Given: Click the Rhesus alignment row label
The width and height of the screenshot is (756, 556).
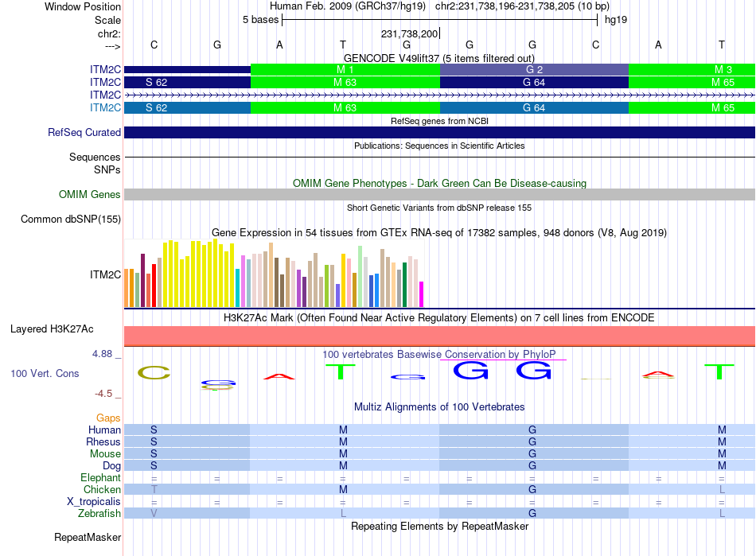Looking at the screenshot, I should (x=103, y=441).
